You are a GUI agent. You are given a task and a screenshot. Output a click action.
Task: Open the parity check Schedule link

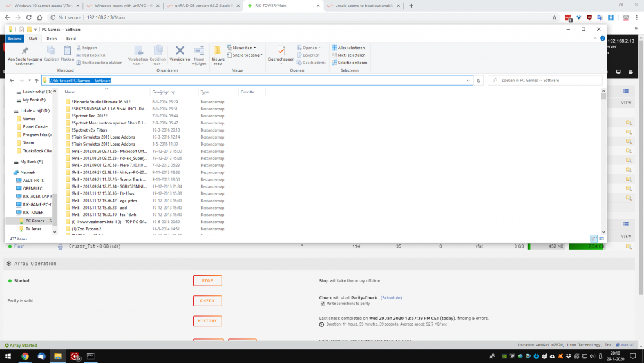point(391,298)
